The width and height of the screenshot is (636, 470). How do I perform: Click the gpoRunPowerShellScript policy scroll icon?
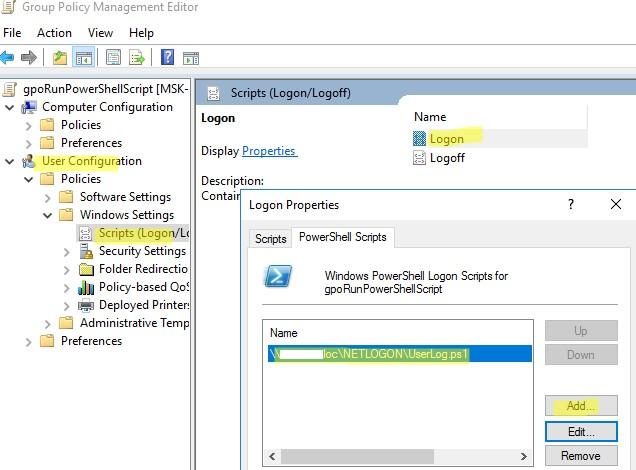click(x=9, y=89)
